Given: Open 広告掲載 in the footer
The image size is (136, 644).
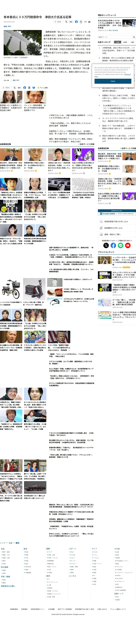Looking at the screenshot, I should [51, 609].
